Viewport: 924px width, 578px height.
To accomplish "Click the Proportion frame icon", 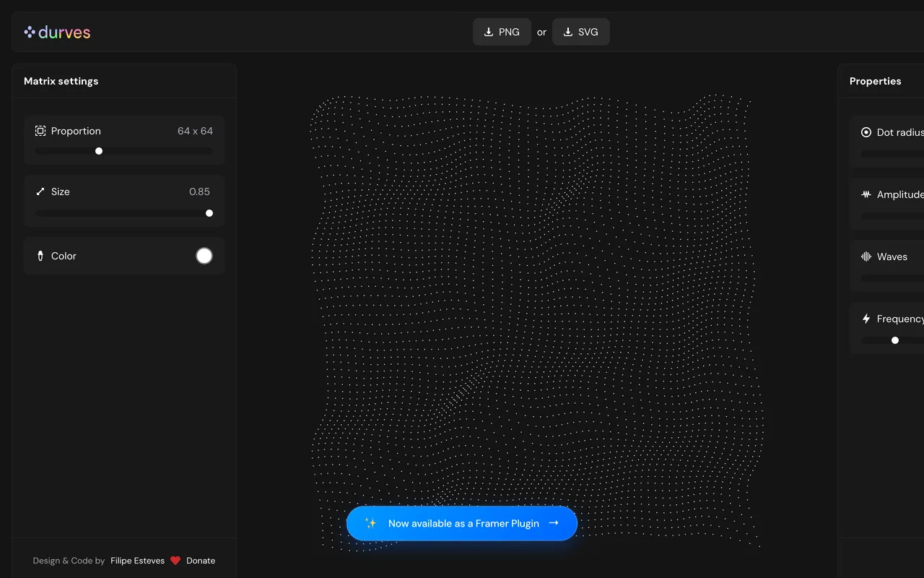I will coord(40,131).
